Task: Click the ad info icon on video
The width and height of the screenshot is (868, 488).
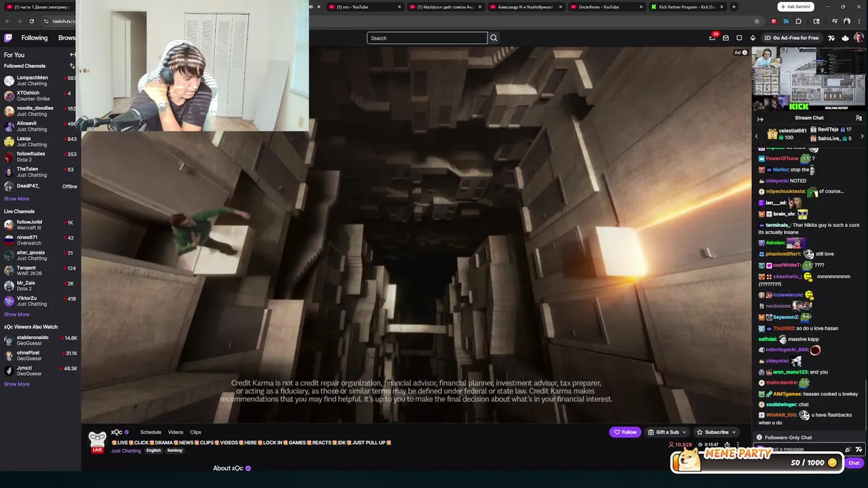Action: pyautogui.click(x=745, y=52)
